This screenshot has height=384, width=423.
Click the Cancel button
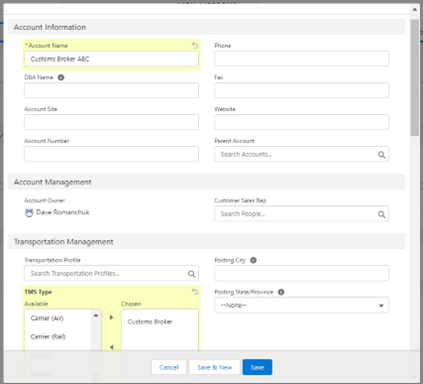click(x=169, y=367)
